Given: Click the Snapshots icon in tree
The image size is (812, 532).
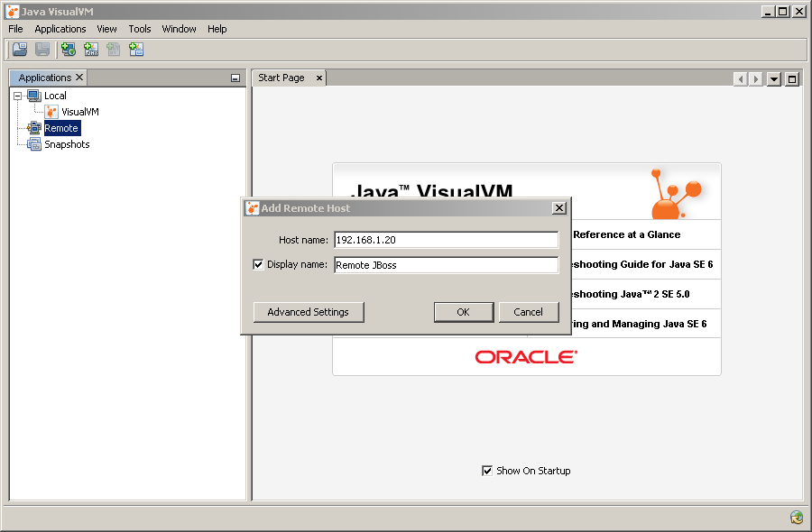Looking at the screenshot, I should (34, 144).
